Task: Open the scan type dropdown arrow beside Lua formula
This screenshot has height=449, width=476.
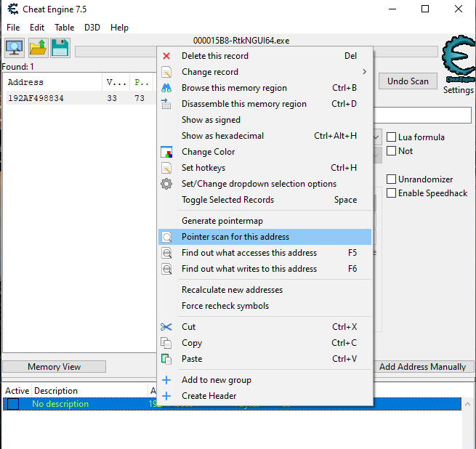Action: tap(376, 137)
